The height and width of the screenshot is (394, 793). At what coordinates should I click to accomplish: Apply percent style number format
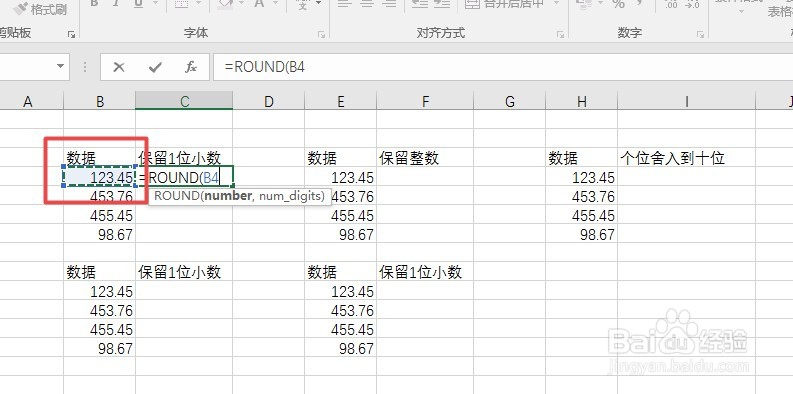click(618, 4)
